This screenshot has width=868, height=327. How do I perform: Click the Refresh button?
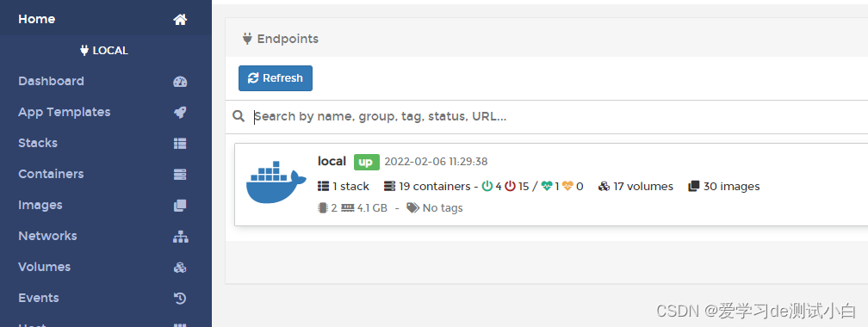coord(276,78)
